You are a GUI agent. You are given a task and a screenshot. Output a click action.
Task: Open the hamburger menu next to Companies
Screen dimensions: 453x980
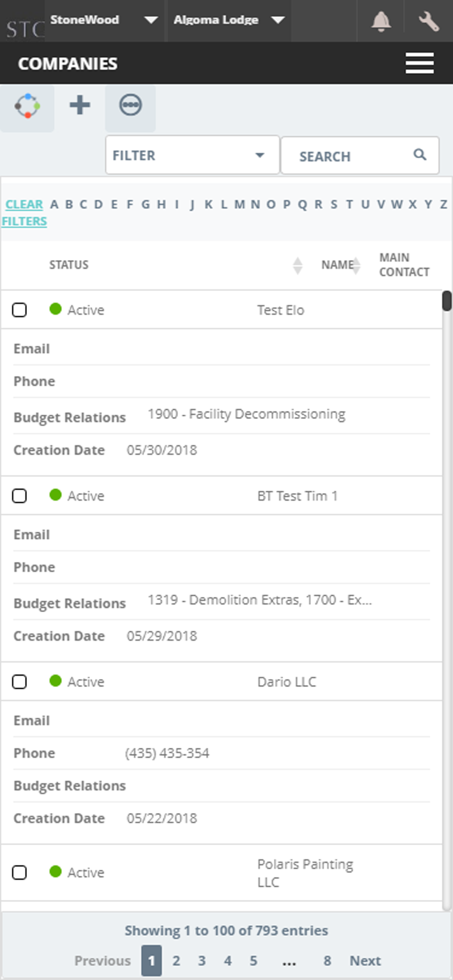(419, 63)
